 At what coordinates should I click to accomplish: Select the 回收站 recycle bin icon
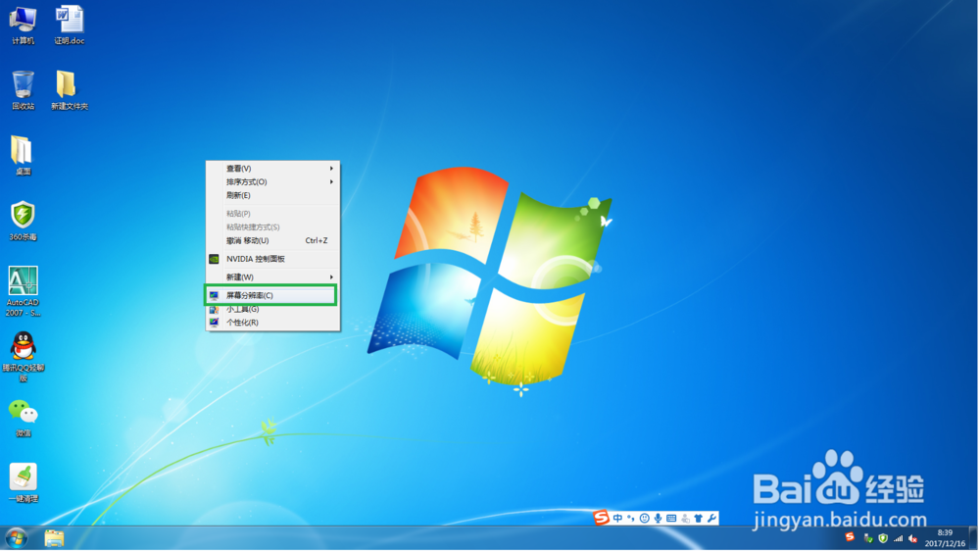pyautogui.click(x=24, y=90)
